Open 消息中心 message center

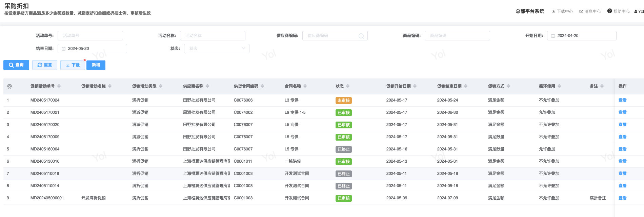tap(590, 12)
